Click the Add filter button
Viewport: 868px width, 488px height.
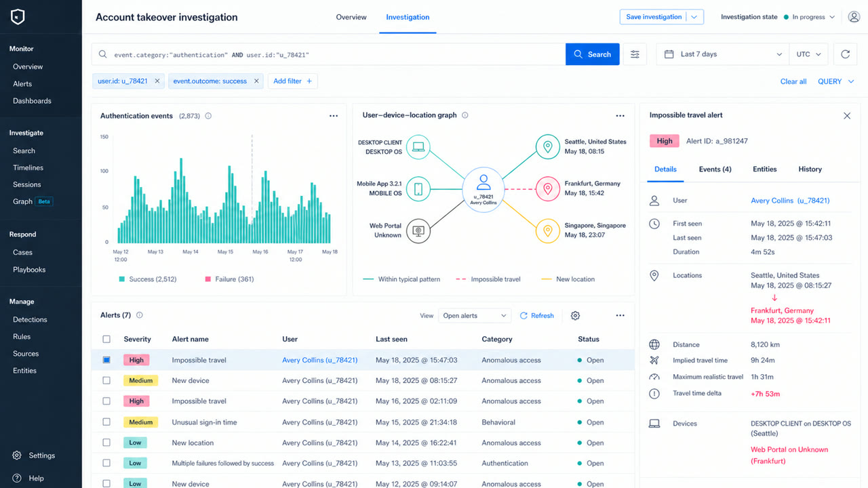292,81
